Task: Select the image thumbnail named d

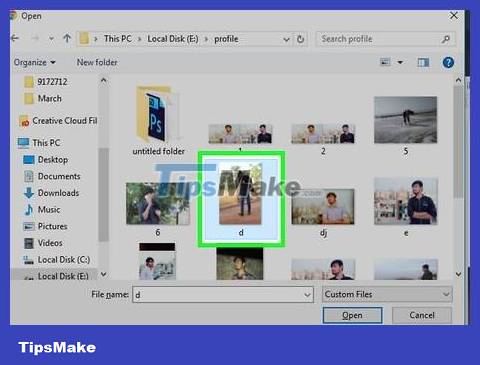Action: [241, 199]
